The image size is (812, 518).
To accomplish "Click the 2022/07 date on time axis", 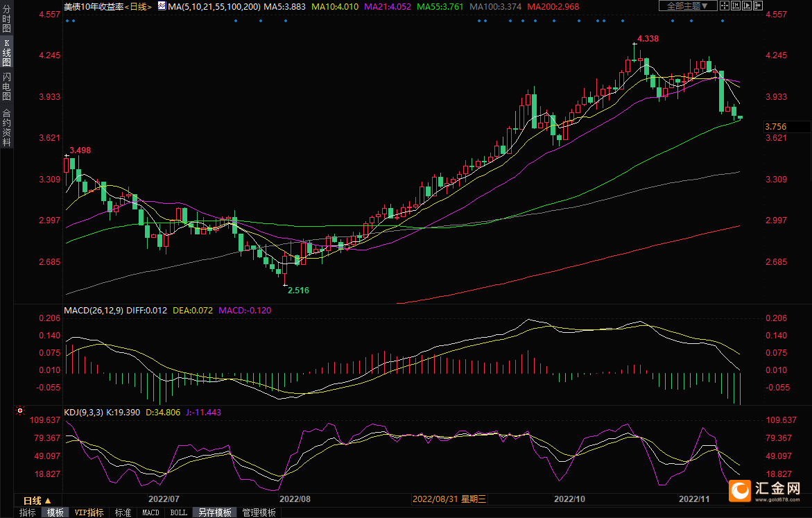I will (x=164, y=499).
